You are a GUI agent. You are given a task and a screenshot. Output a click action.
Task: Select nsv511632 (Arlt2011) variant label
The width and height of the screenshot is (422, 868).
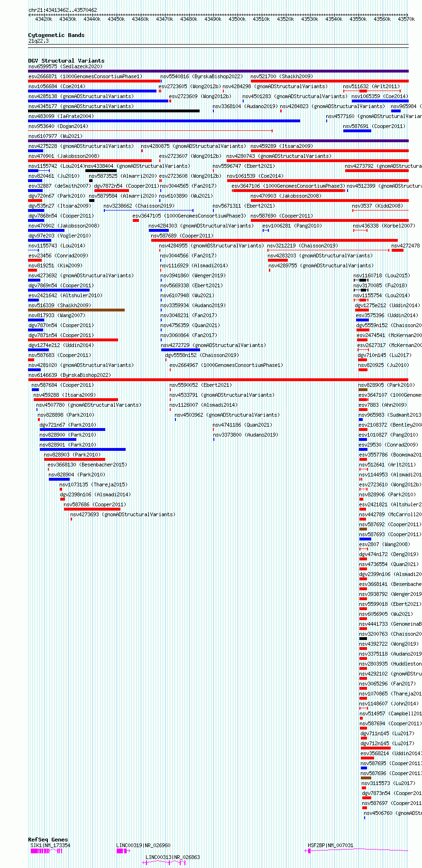372,87
